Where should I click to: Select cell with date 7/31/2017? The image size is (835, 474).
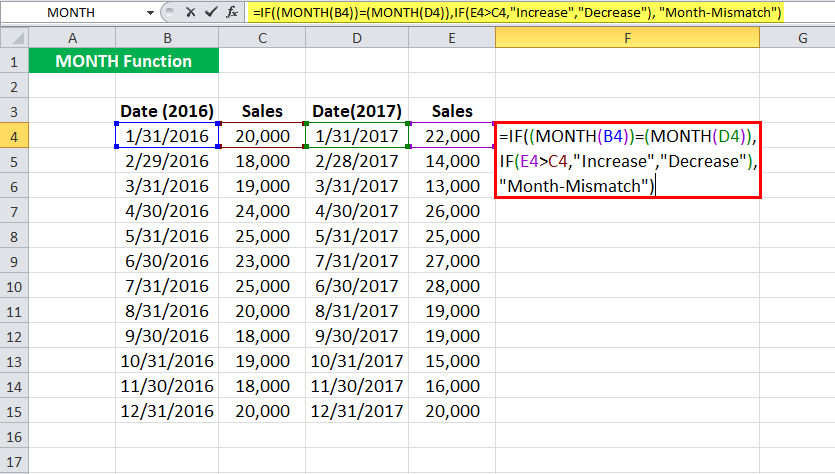[x=357, y=261]
